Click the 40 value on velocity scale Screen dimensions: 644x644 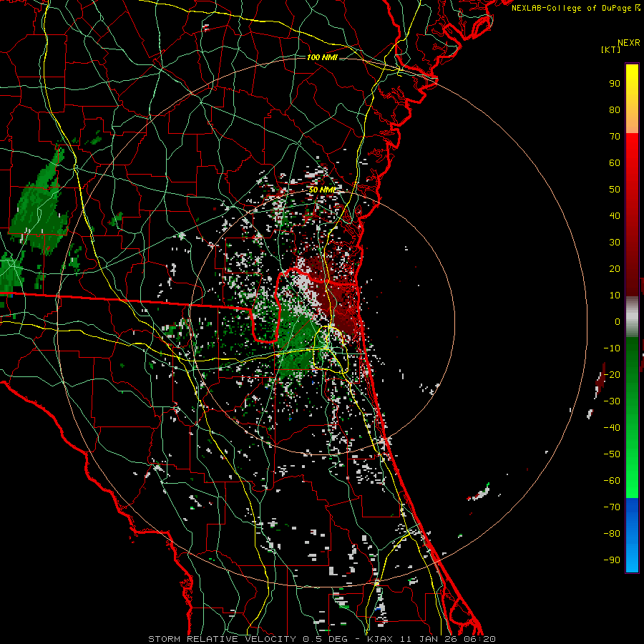coord(615,216)
